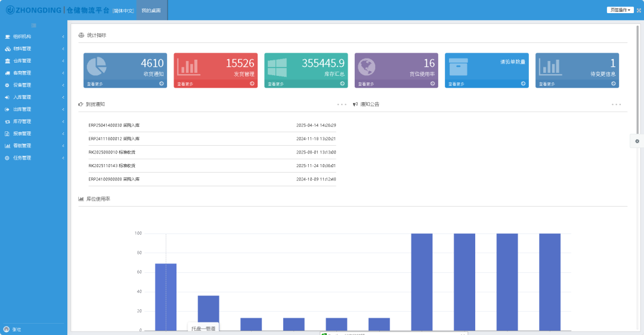The width and height of the screenshot is (644, 335).
Task: Switch to the 我的桌面 tab
Action: (x=151, y=10)
